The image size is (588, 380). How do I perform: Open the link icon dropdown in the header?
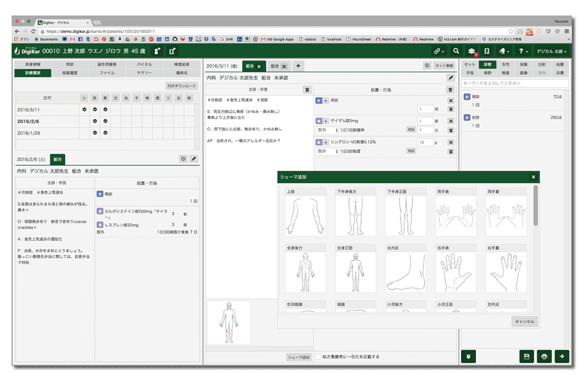[439, 51]
